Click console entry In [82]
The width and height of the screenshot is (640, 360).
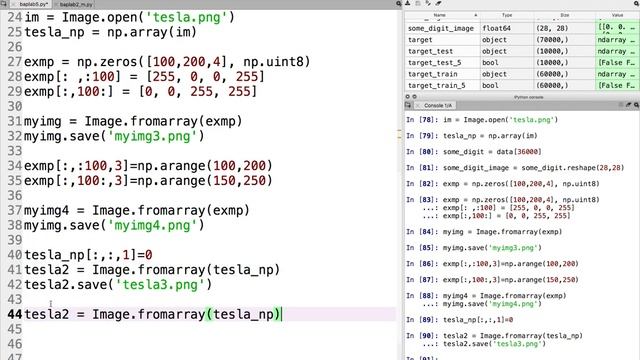point(502,184)
